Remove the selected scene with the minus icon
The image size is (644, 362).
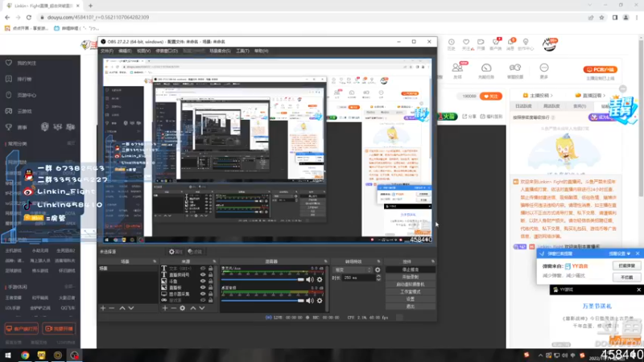pyautogui.click(x=112, y=308)
